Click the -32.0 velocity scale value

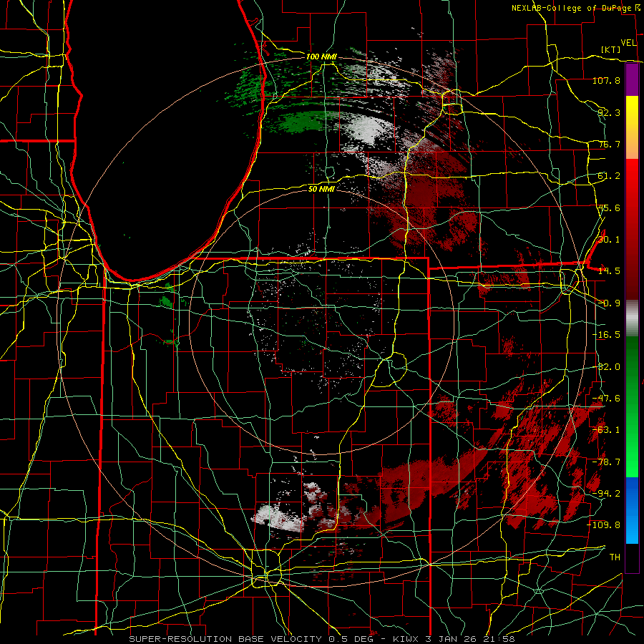pos(606,367)
